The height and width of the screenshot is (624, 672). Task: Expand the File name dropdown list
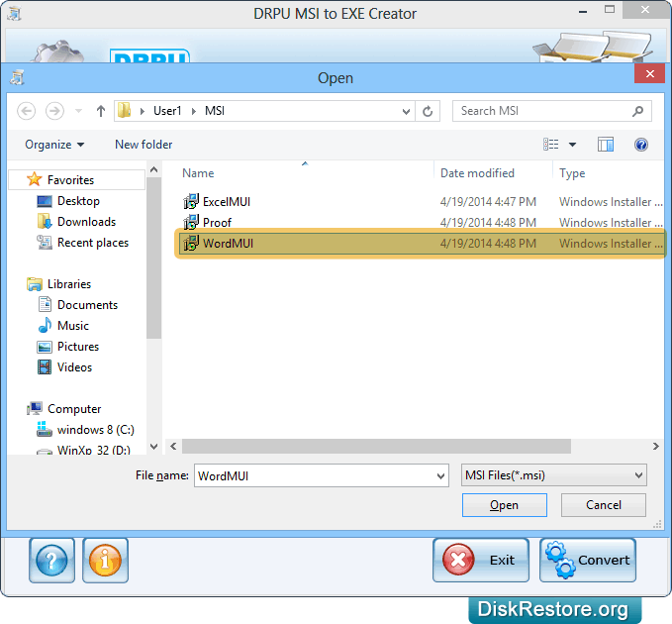[x=440, y=475]
